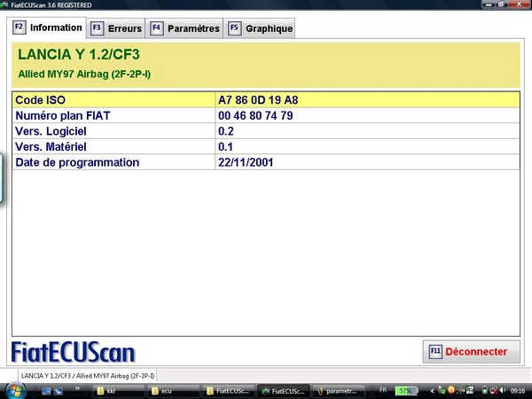Open the Erreurs tab
Screen dimensions: 532x399
click(x=116, y=28)
